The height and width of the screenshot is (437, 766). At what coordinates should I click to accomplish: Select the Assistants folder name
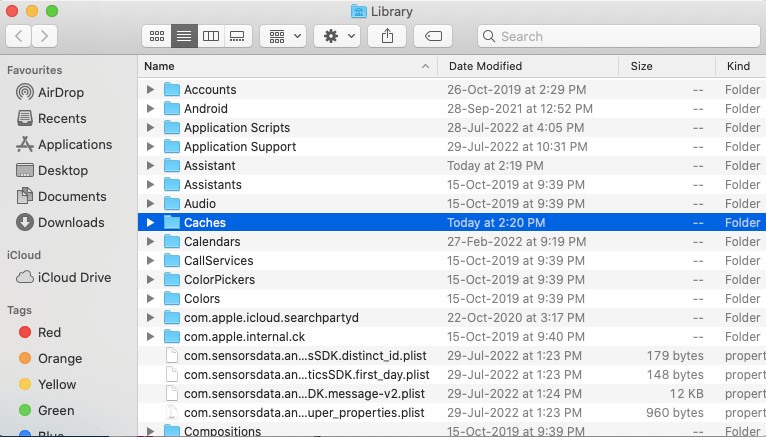213,185
